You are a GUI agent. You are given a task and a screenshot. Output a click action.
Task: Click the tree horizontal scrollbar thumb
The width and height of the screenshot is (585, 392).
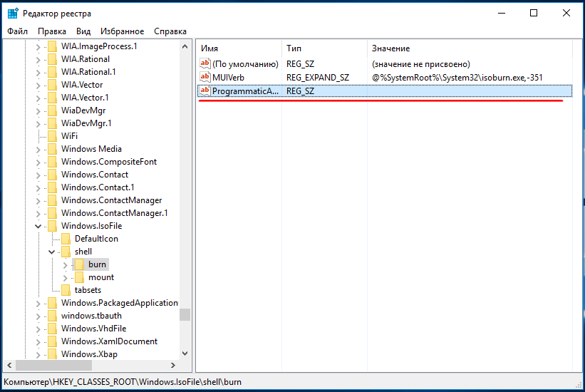53,365
